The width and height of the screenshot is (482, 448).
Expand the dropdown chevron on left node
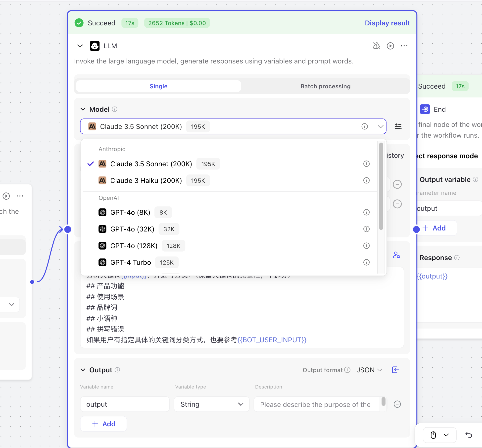(x=11, y=304)
